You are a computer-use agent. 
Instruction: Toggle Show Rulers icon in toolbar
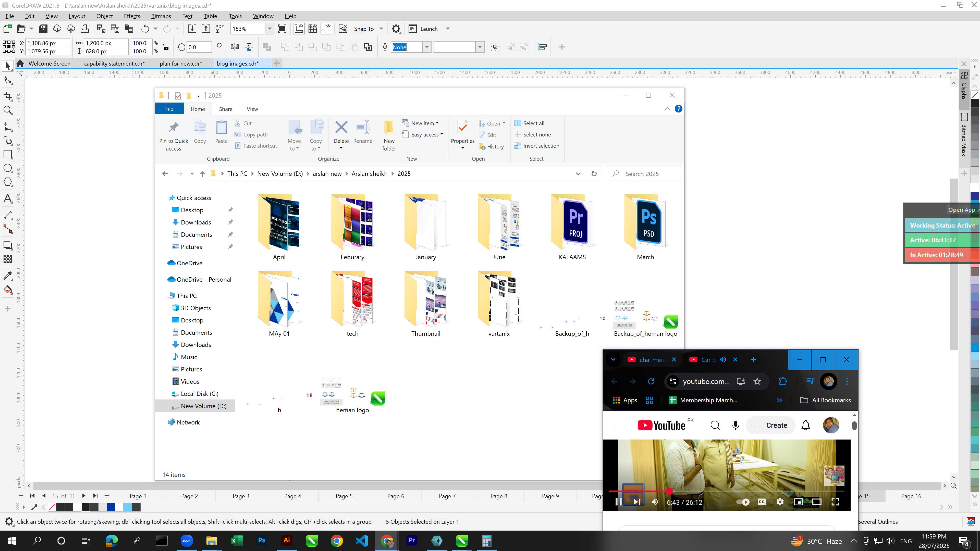(299, 29)
